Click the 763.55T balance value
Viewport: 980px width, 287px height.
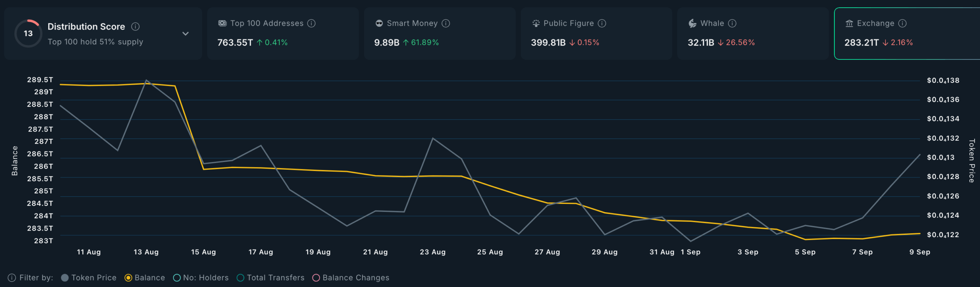[235, 43]
